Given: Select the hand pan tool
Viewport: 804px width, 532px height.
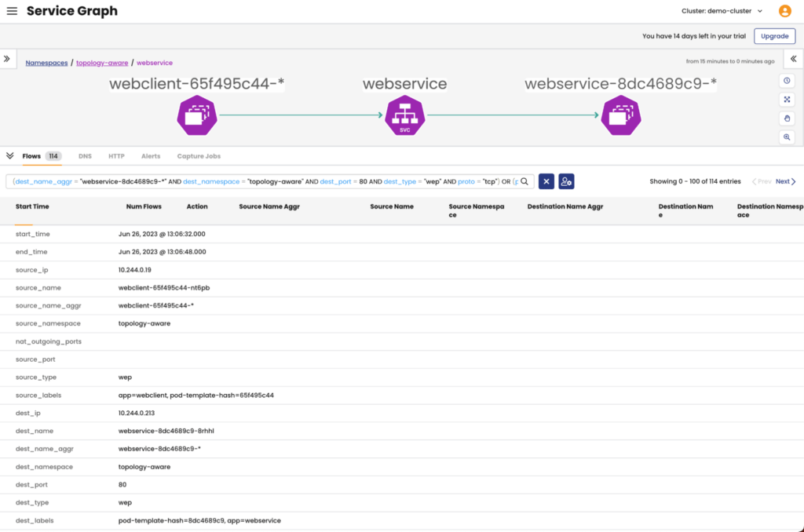Looking at the screenshot, I should click(x=787, y=118).
